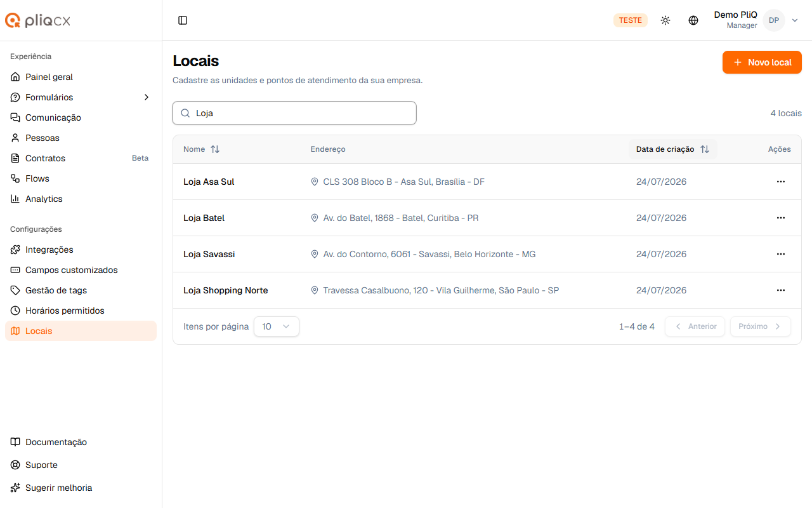This screenshot has width=812, height=508.
Task: Open actions menu for Loja Shopping Norte
Action: 781,290
